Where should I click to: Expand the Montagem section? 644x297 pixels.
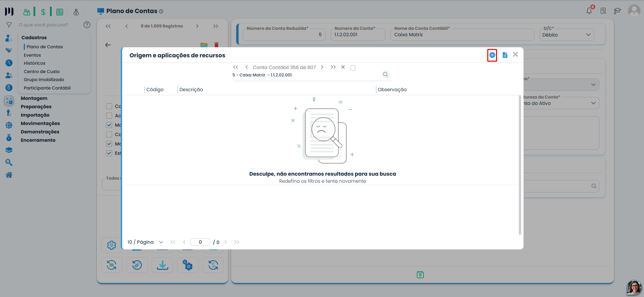click(x=34, y=98)
